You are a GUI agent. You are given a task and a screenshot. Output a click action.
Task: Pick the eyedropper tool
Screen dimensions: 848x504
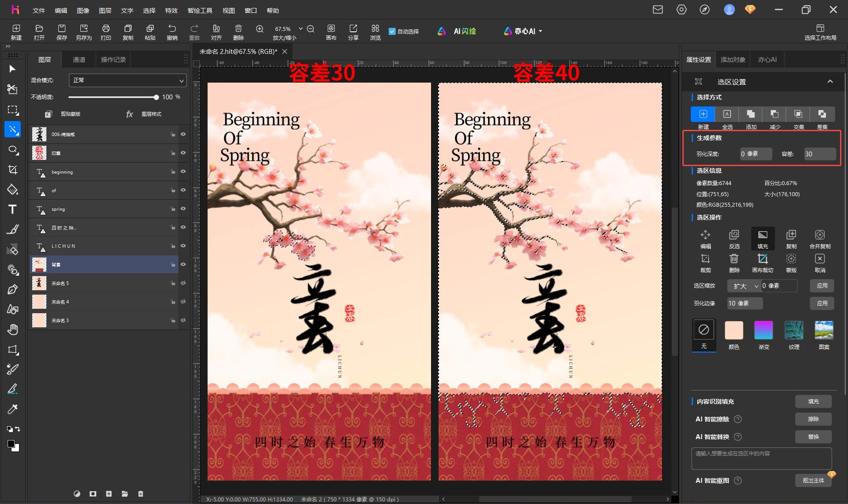point(12,409)
